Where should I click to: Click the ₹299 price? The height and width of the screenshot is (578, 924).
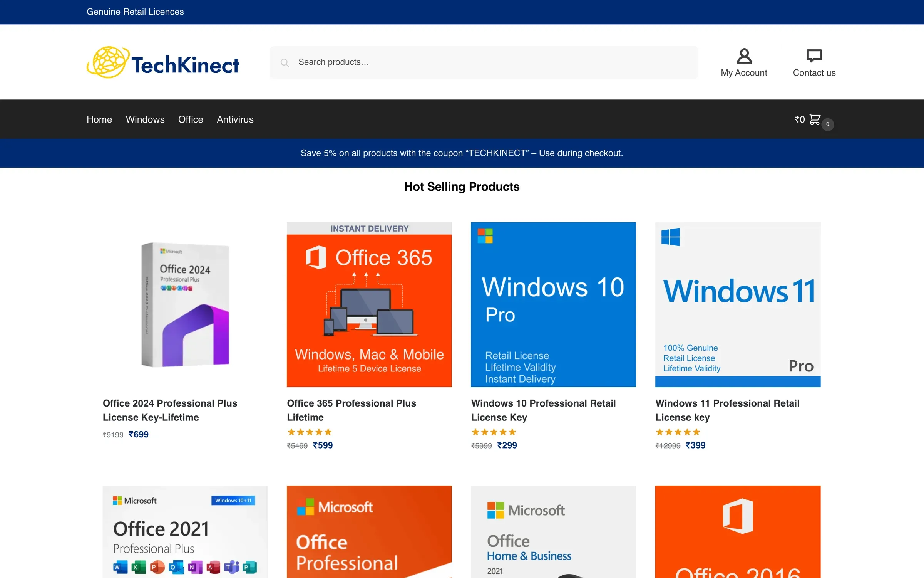[507, 445]
